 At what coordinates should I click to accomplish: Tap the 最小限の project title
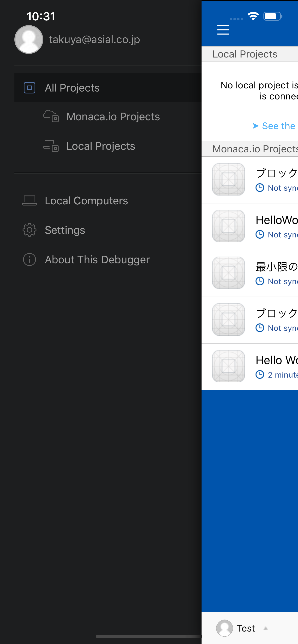pos(277,267)
